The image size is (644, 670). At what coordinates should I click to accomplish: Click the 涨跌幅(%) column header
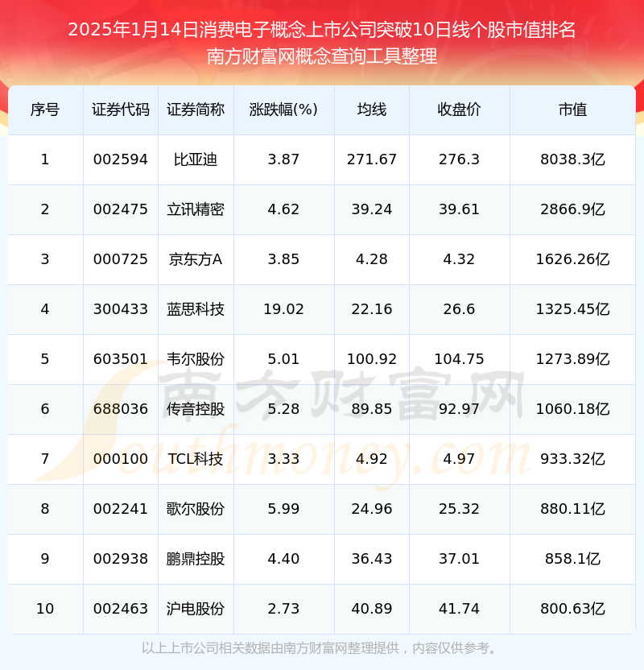[x=283, y=110]
